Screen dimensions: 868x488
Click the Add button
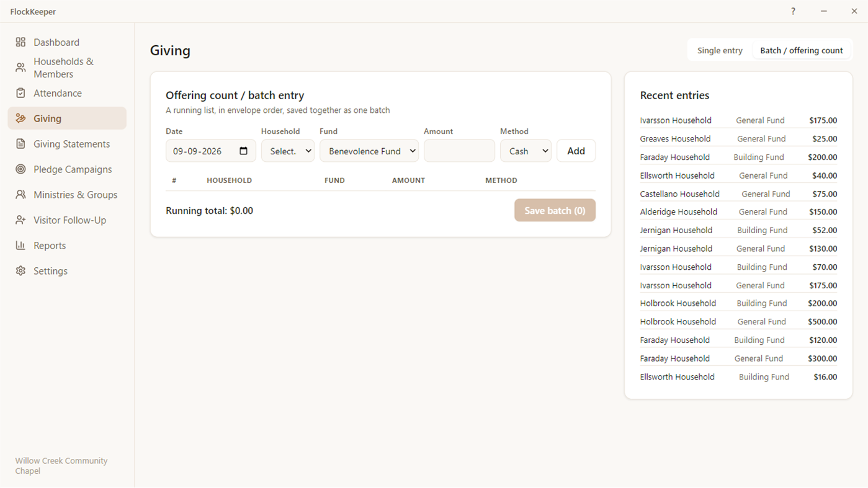[x=576, y=151]
